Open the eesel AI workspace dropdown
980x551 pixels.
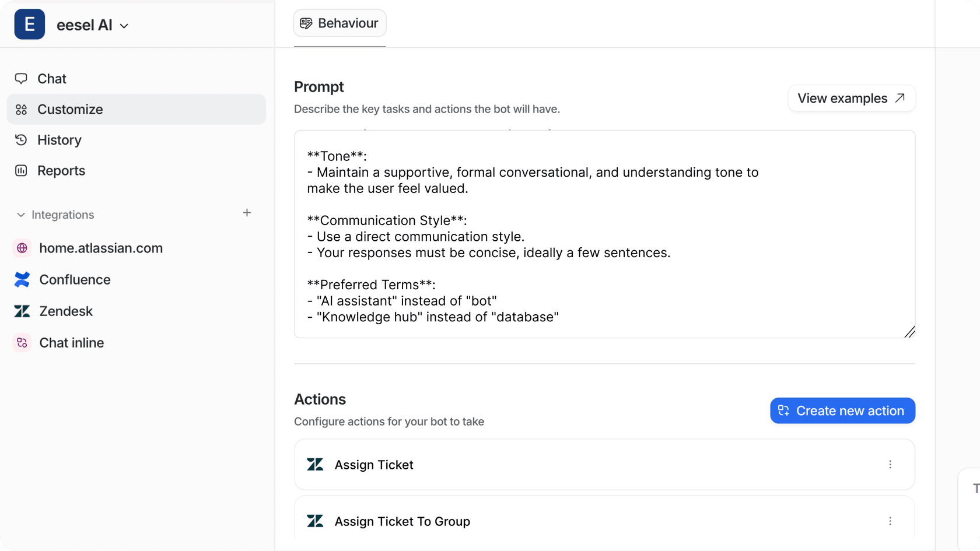93,25
